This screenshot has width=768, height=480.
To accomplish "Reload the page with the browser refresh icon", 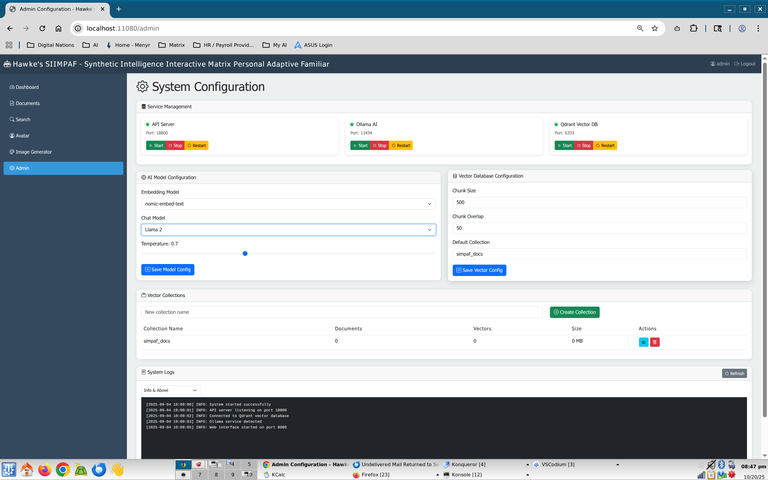I will [42, 28].
